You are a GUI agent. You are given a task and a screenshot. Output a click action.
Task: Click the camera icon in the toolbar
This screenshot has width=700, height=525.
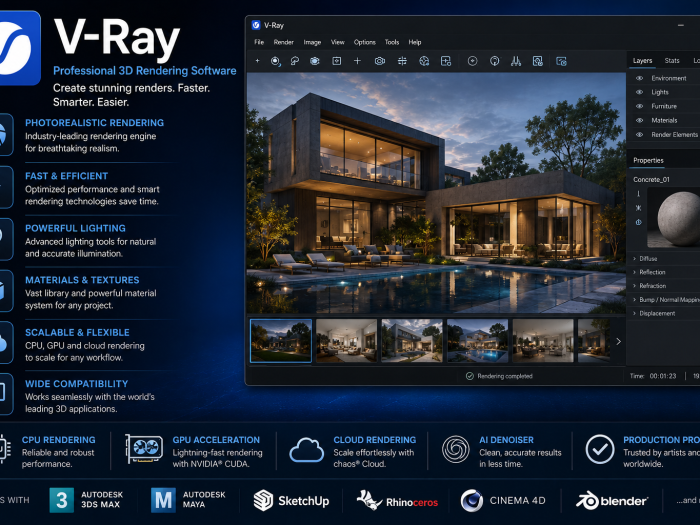380,61
